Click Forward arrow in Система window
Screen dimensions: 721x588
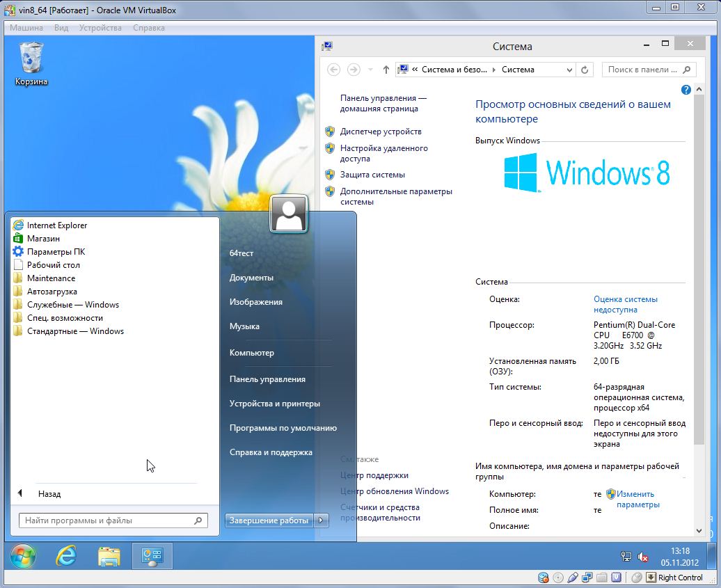click(353, 70)
